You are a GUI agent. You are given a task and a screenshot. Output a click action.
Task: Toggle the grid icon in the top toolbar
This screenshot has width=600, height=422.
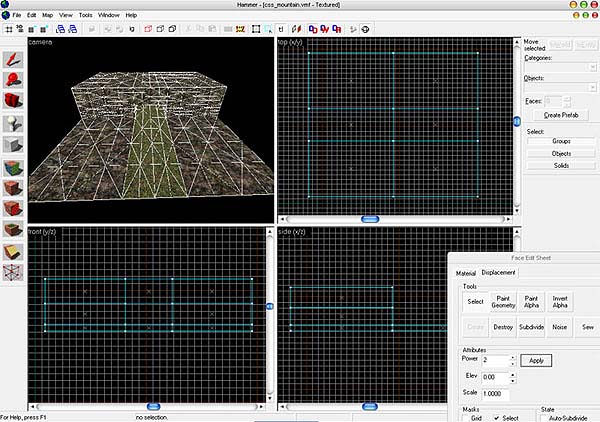[x=10, y=29]
